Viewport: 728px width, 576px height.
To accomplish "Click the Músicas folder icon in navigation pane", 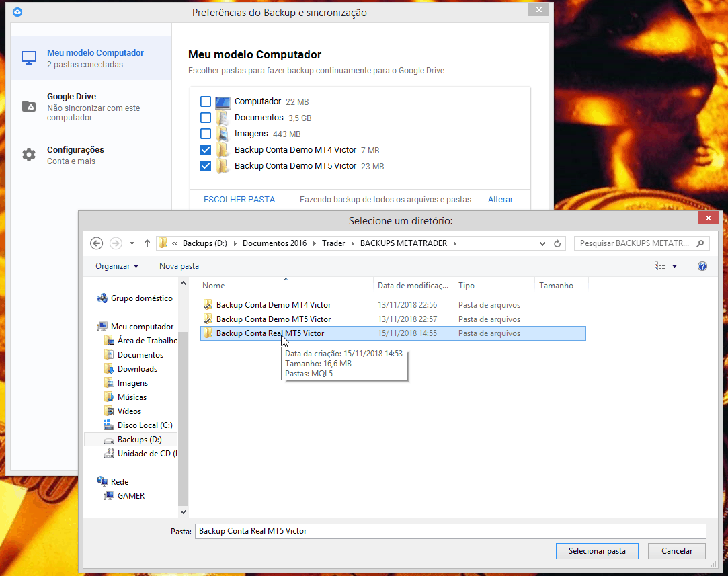I will 109,397.
